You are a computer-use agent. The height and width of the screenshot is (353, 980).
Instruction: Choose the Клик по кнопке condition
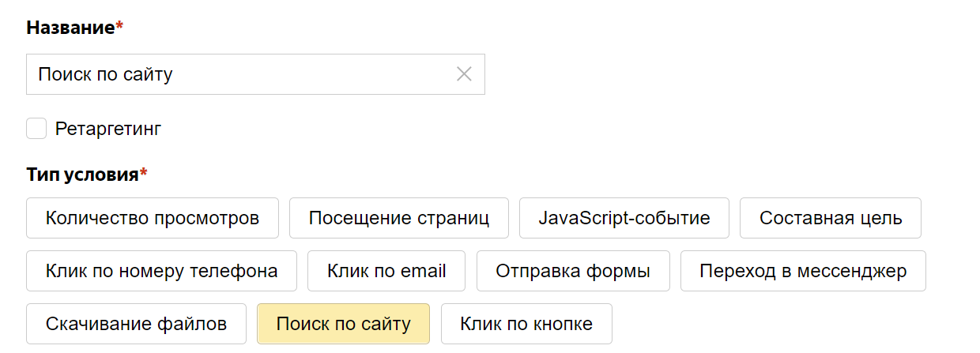[526, 324]
